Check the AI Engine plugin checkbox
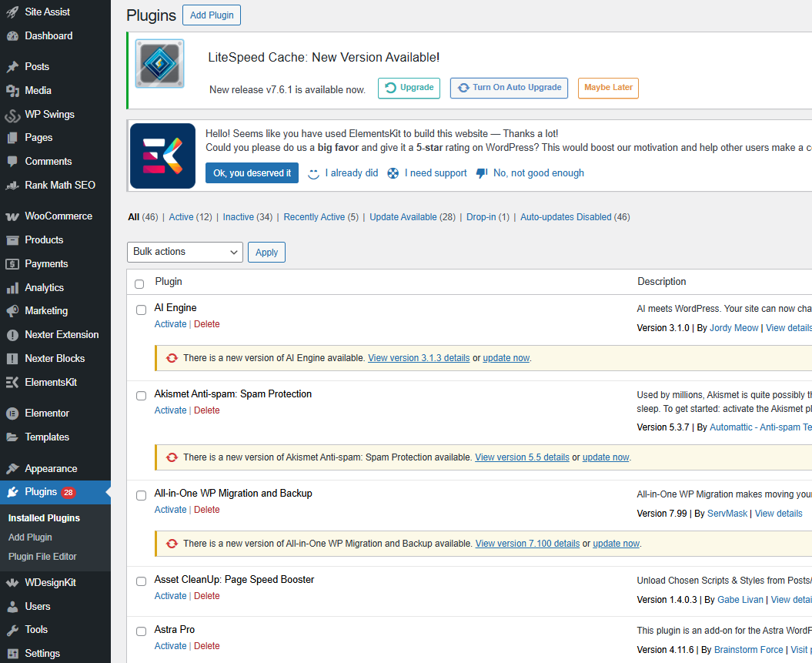812x663 pixels. [x=141, y=310]
